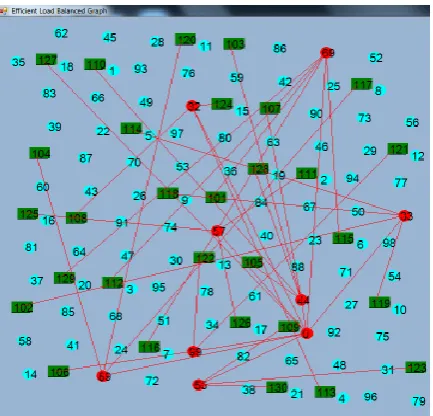Viewport: 433px width, 416px height.
Task: Click green node 107
Action: (x=270, y=109)
